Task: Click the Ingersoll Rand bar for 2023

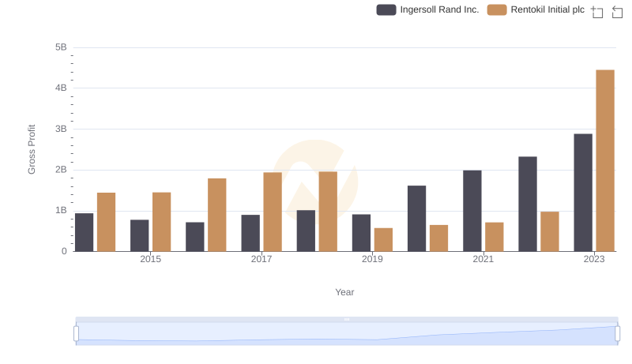Action: pos(583,193)
